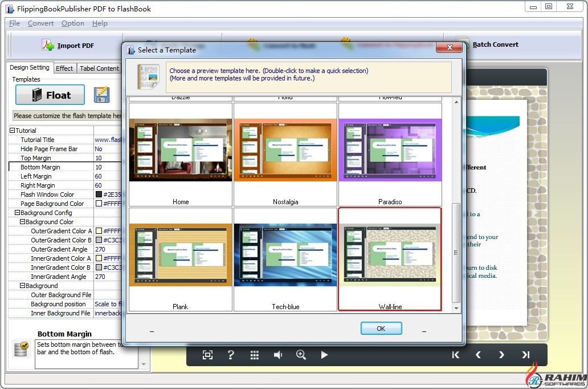Jump to first page with the skip-back icon

[x=455, y=355]
